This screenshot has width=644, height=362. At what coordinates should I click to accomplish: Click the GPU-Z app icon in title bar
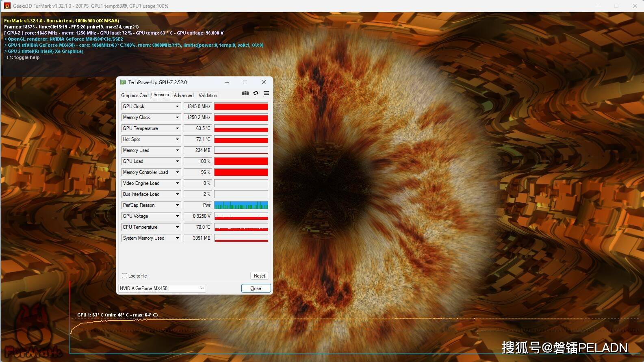pos(123,82)
